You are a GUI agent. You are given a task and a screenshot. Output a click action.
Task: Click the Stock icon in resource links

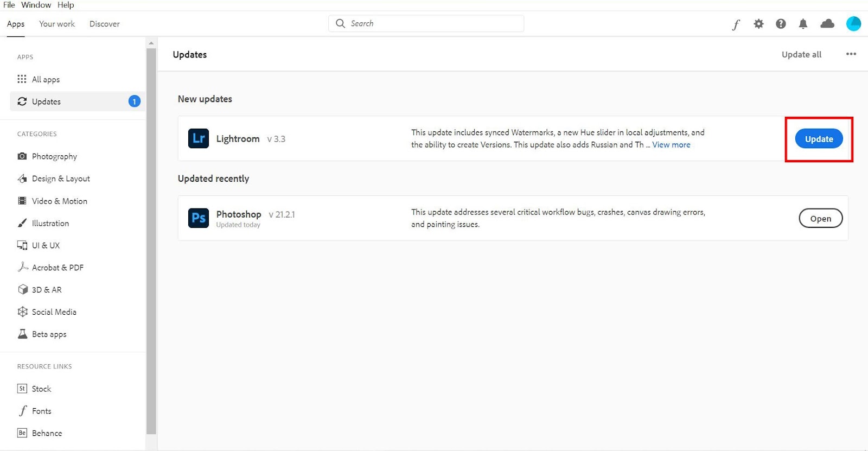point(22,389)
